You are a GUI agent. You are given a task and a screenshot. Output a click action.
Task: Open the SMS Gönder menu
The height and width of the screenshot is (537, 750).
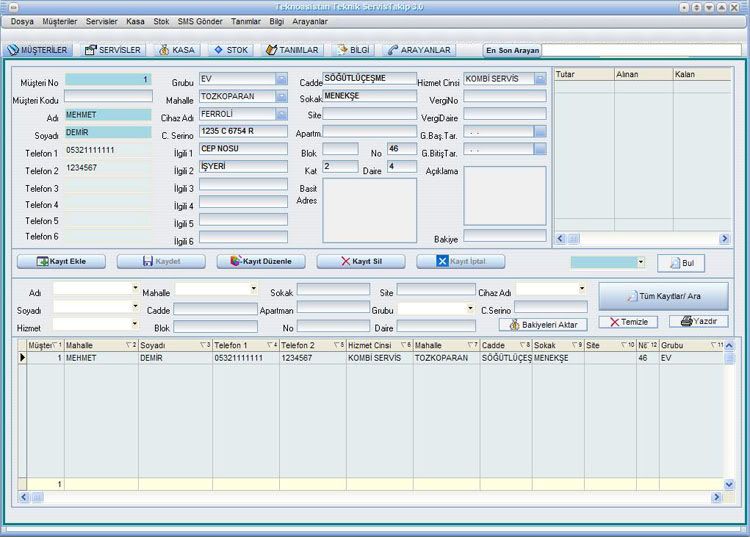coord(200,22)
